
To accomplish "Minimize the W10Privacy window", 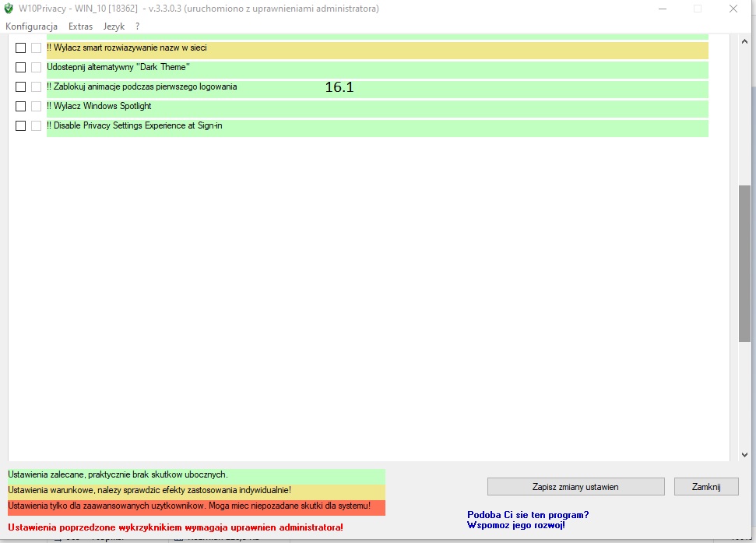I will pos(663,9).
